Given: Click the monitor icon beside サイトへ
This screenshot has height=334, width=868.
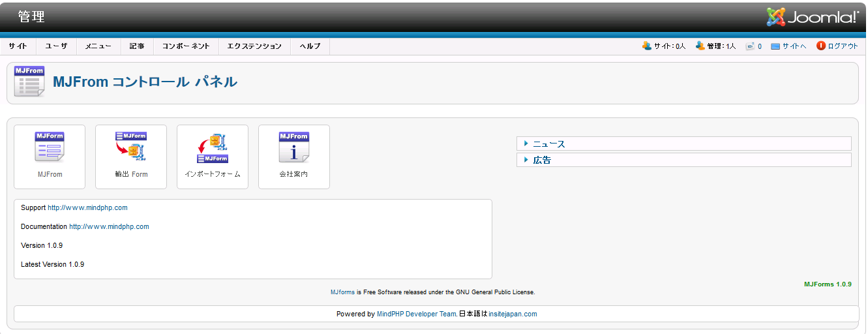Looking at the screenshot, I should click(775, 46).
